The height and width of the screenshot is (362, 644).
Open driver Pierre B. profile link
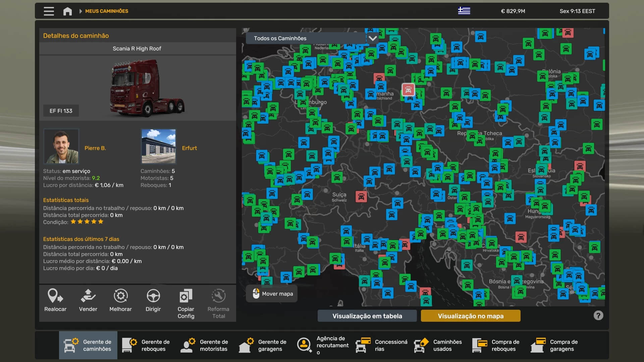tap(95, 148)
